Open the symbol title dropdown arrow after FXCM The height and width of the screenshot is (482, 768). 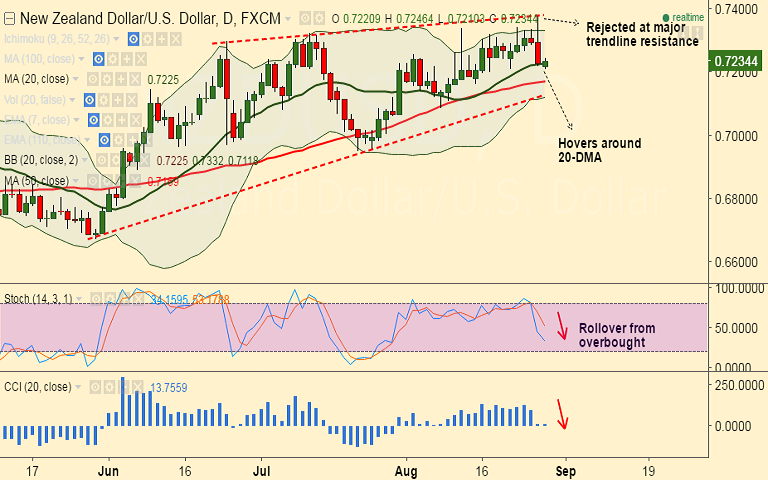(x=288, y=20)
